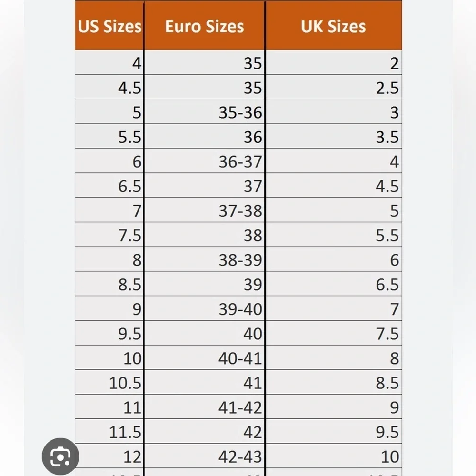Click the US size 6.5 cell
This screenshot has width=476, height=476.
click(109, 186)
